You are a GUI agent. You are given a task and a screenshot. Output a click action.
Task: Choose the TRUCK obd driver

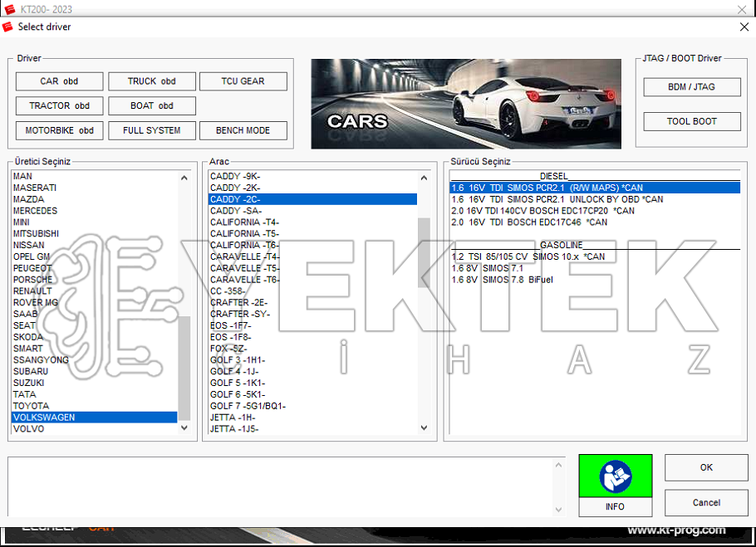coord(152,81)
